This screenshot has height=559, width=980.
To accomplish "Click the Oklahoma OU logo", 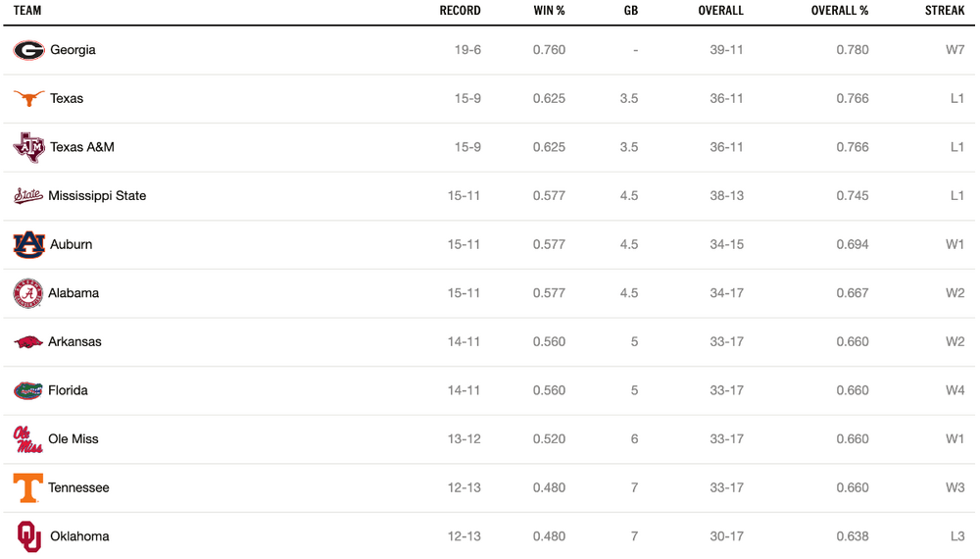I will 28,536.
